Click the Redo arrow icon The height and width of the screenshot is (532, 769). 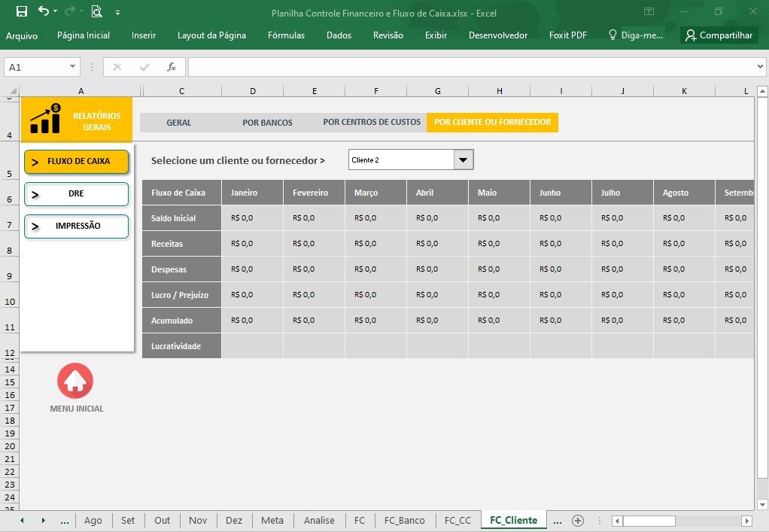[x=70, y=11]
